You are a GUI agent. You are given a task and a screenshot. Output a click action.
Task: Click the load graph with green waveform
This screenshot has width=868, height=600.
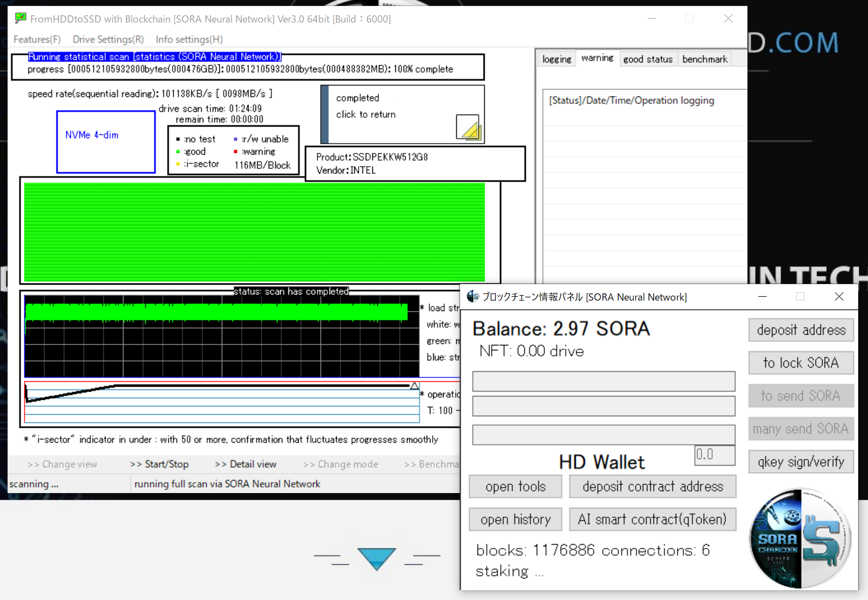pyautogui.click(x=222, y=336)
